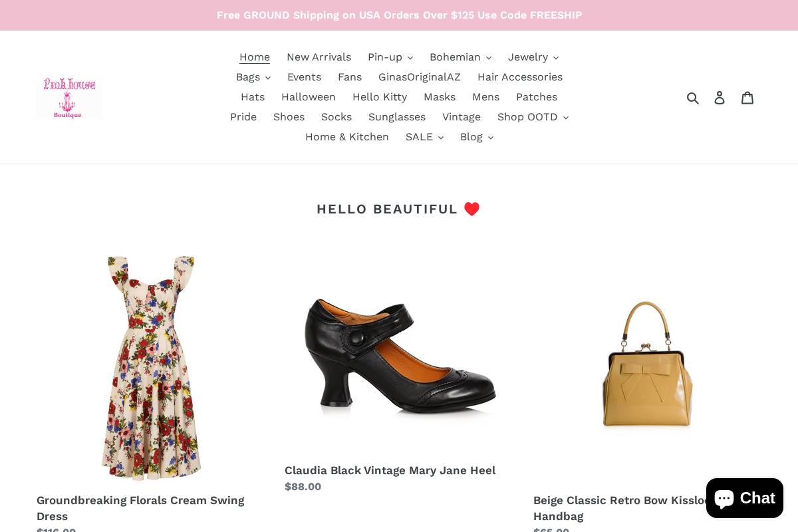
Task: Select the Halloween menu link
Action: click(309, 97)
